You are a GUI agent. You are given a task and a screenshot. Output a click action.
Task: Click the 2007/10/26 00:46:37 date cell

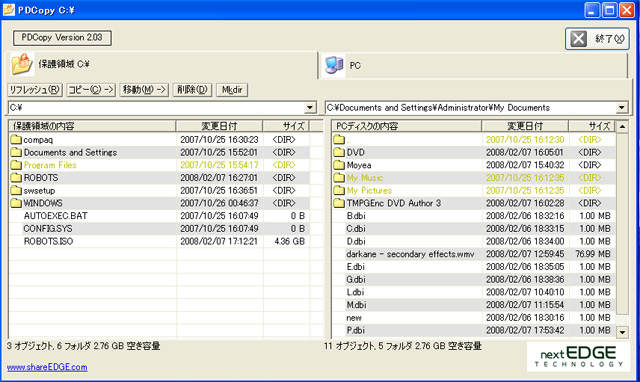pyautogui.click(x=219, y=203)
